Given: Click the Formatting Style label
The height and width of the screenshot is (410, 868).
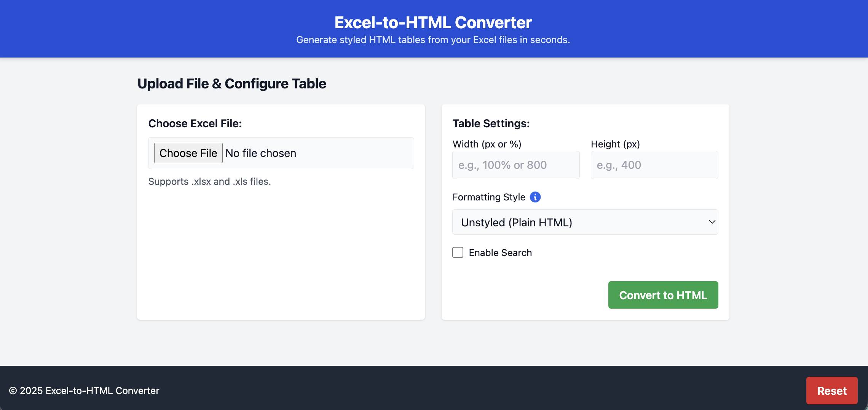Looking at the screenshot, I should point(488,197).
